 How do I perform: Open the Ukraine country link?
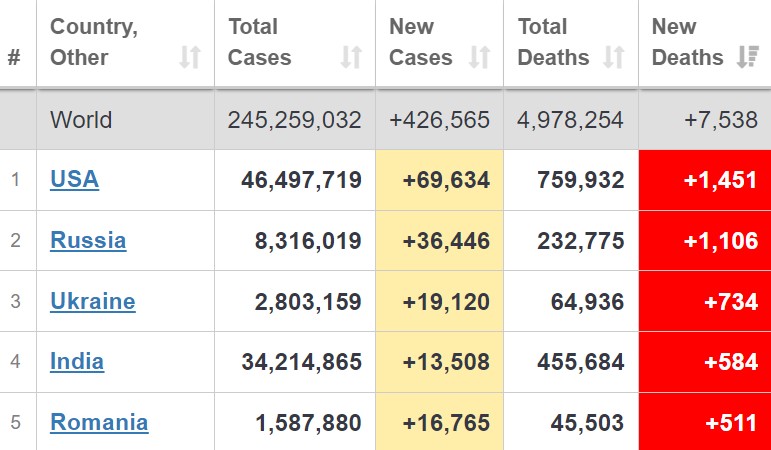tap(92, 301)
